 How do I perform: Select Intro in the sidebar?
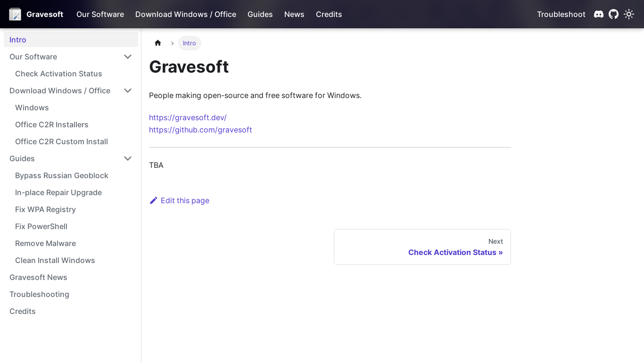tap(71, 40)
